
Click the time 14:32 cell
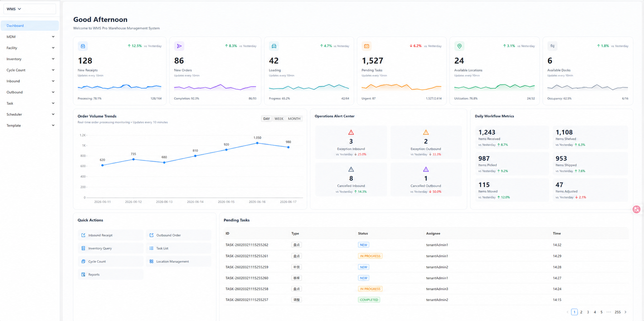pyautogui.click(x=557, y=245)
